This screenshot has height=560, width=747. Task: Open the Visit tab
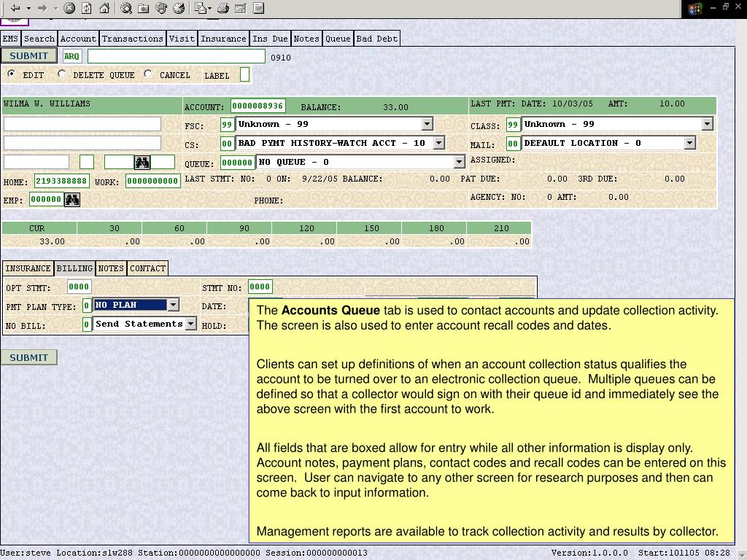(182, 39)
